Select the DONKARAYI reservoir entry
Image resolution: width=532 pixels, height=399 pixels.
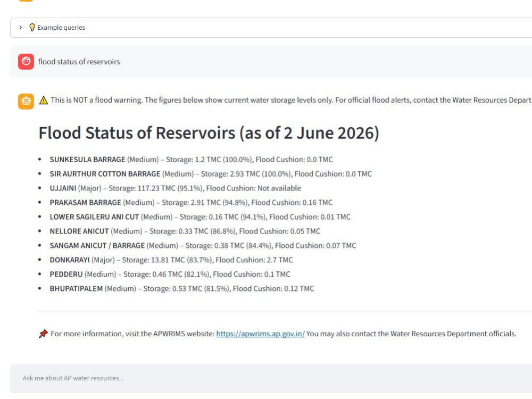tap(171, 260)
